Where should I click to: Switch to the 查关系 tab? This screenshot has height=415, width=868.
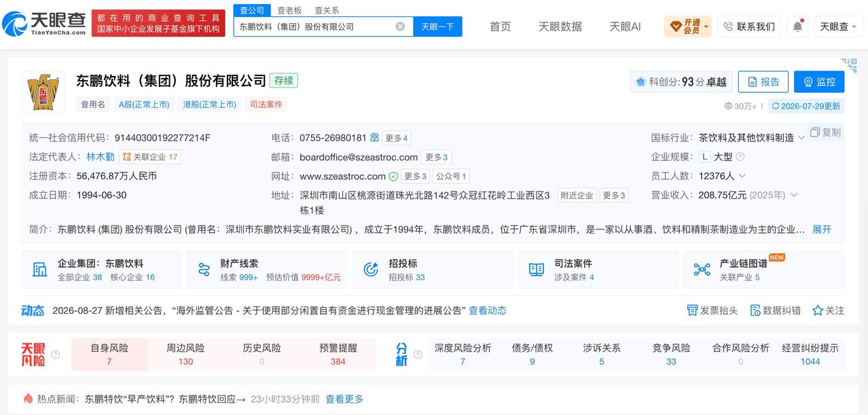point(327,10)
